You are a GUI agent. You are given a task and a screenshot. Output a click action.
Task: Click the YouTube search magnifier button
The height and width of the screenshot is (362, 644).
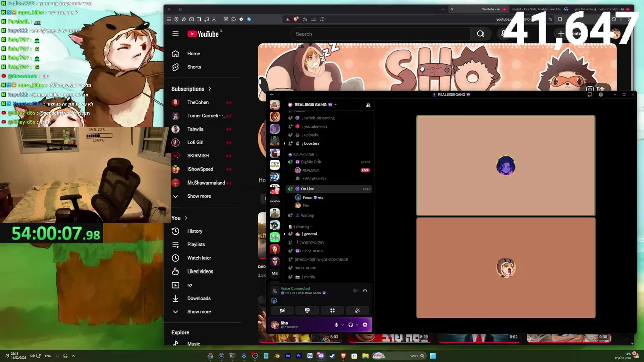tap(480, 34)
